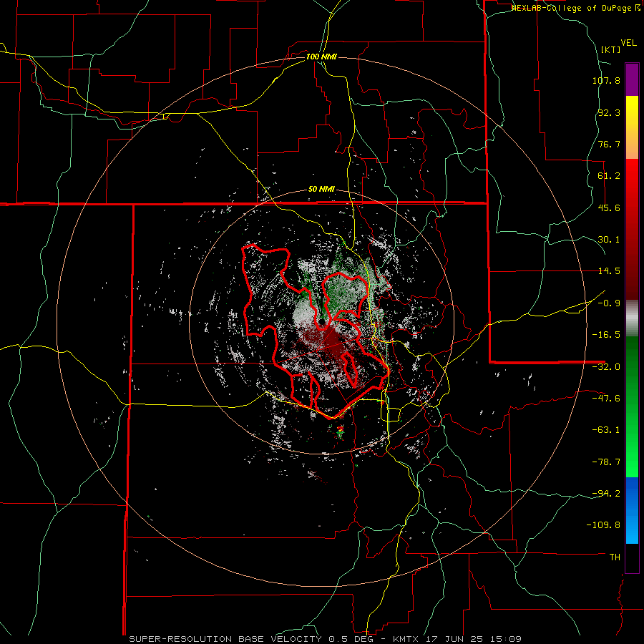The image size is (644, 644).
Task: Click the TH legend label
Action: click(615, 557)
